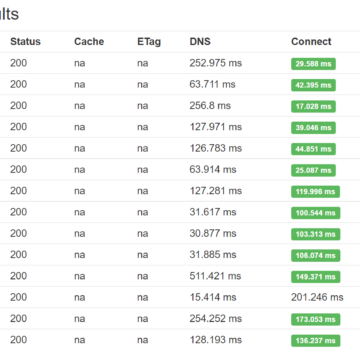
Task: Select the 149.371 ms connect badge
Action: pos(315,277)
